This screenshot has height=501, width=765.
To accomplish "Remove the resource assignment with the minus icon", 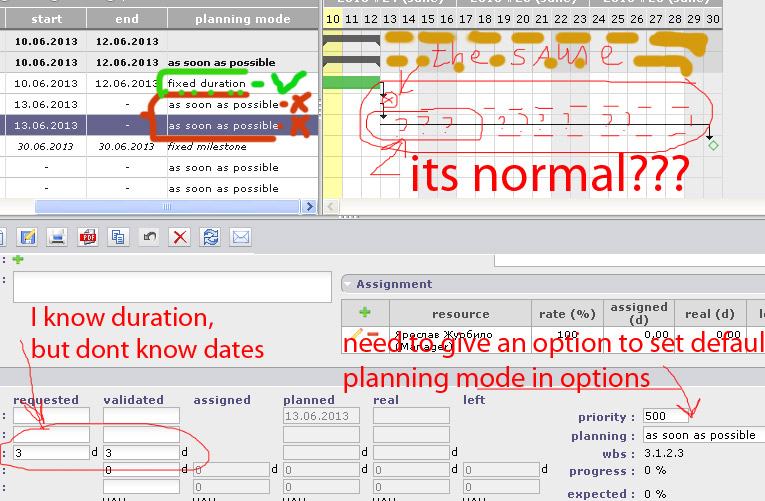I will (x=373, y=334).
